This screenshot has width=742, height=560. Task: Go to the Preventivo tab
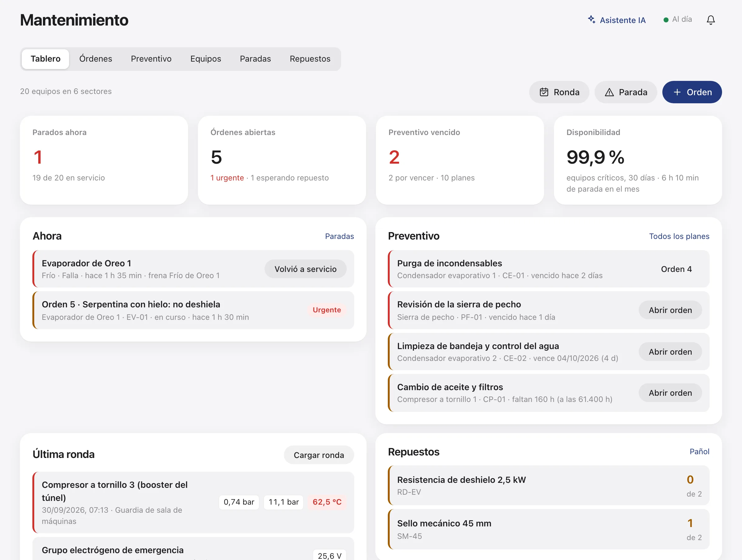click(x=151, y=59)
